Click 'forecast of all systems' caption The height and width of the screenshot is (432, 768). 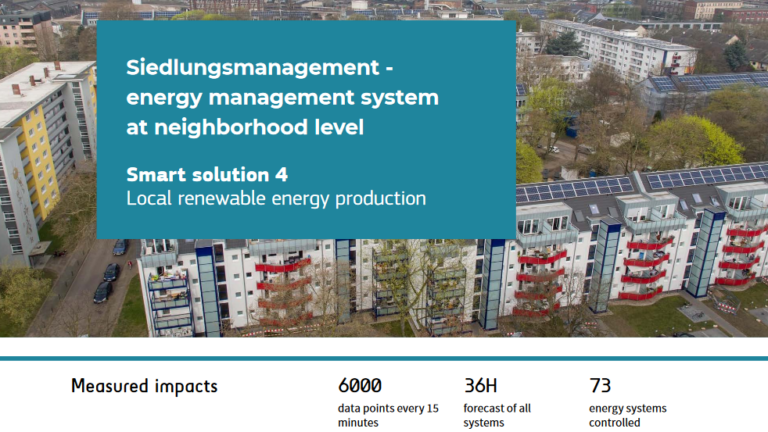[x=497, y=415]
